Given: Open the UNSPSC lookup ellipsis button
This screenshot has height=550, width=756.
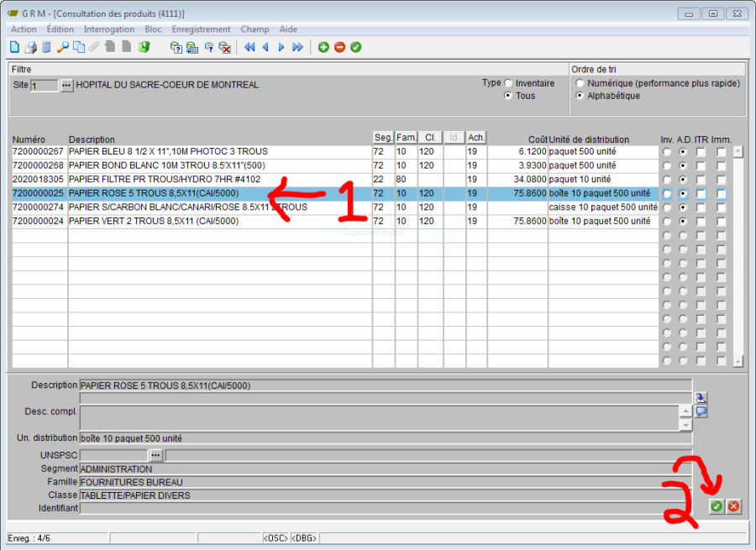Looking at the screenshot, I should point(155,455).
